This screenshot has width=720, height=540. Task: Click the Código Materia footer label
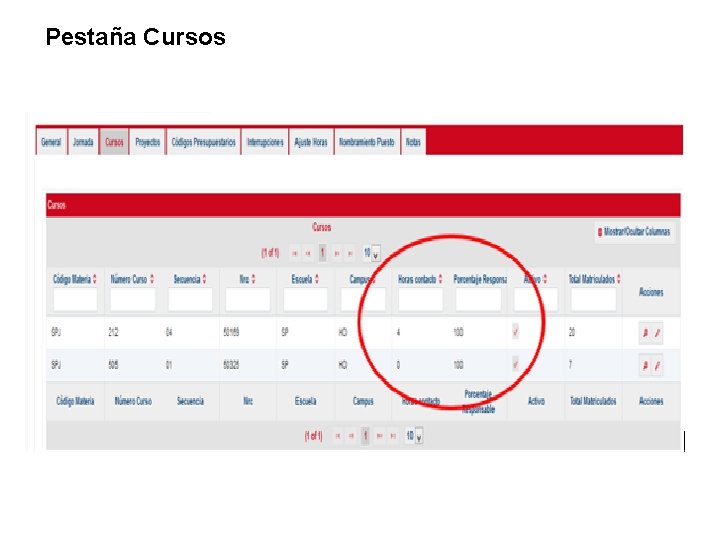point(75,401)
